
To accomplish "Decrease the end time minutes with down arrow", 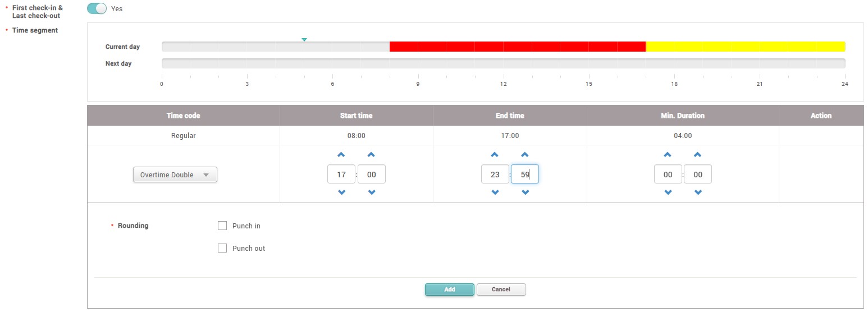I will [x=525, y=192].
